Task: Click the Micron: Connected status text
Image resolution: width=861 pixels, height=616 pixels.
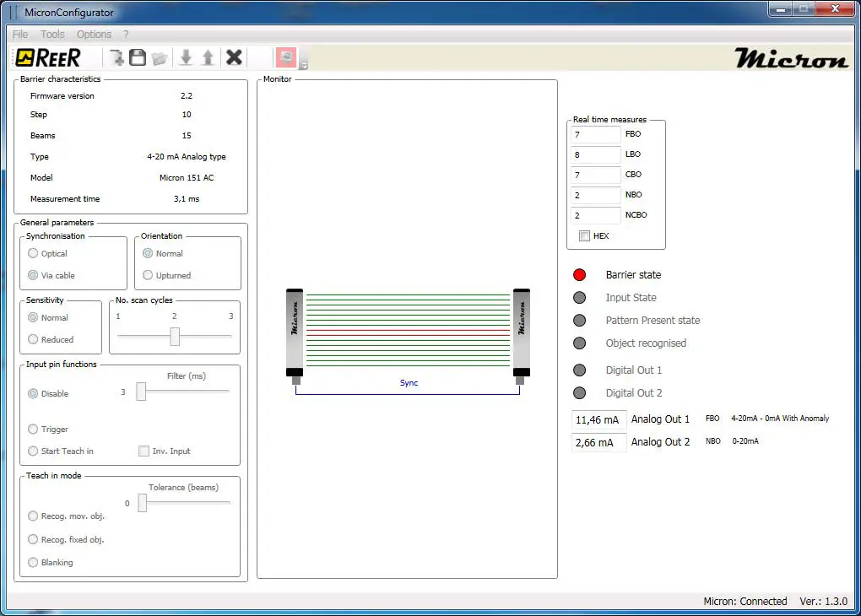Action: point(745,601)
